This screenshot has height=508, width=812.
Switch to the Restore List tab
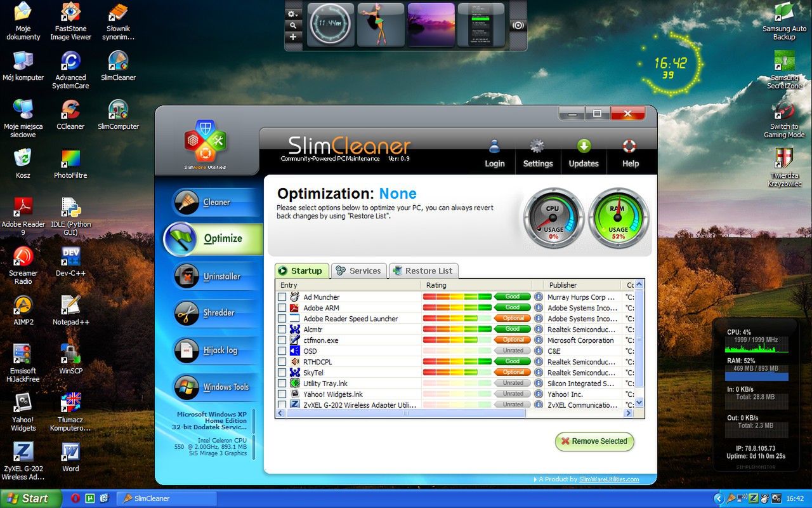tap(423, 271)
